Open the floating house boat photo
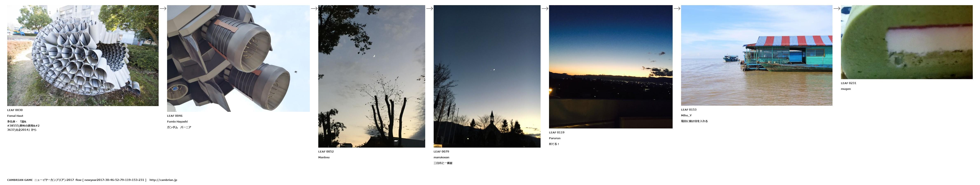The image size is (980, 185). [x=757, y=55]
